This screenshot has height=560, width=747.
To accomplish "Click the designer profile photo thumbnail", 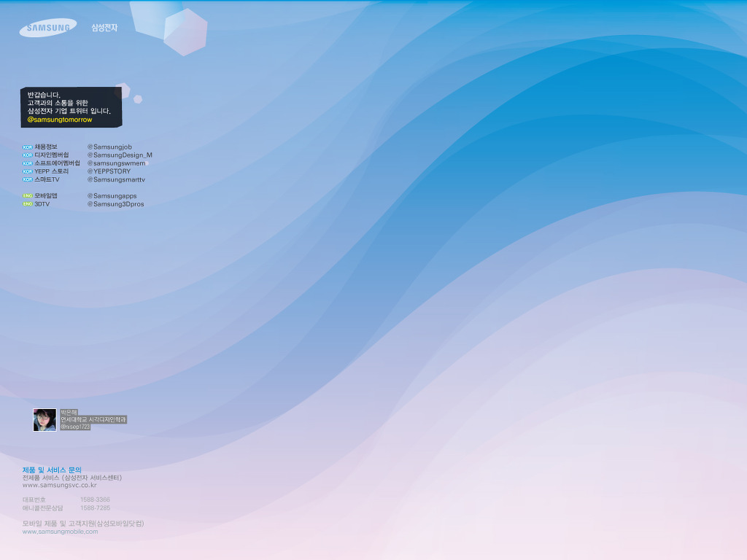I will (44, 420).
